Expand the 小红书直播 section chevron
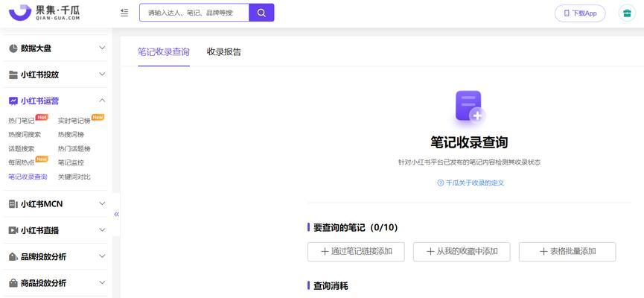 click(x=102, y=229)
